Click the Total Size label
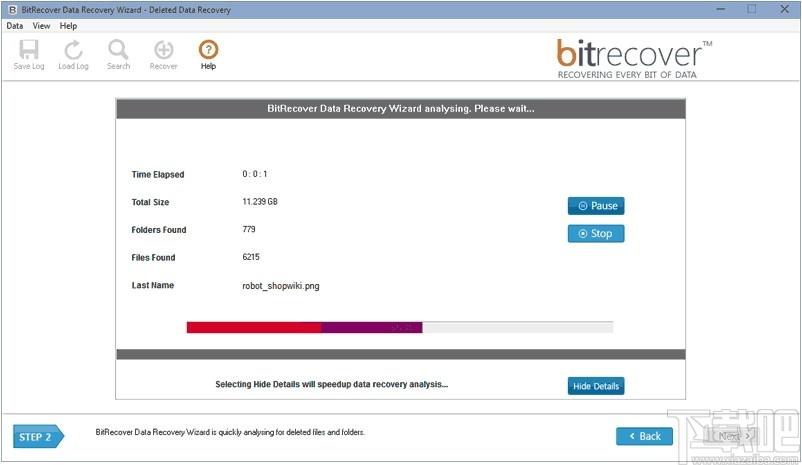Image resolution: width=802 pixels, height=465 pixels. 150,202
